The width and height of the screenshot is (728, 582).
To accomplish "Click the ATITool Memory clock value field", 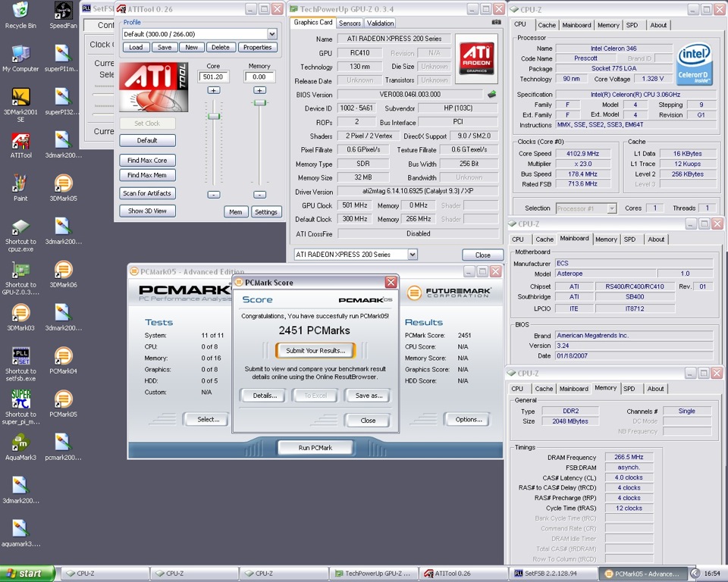I will point(259,77).
